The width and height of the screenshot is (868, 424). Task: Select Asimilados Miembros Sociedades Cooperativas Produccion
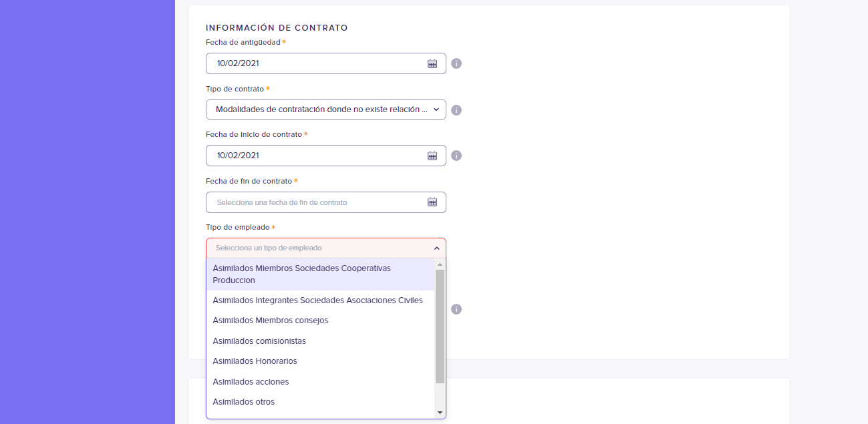tap(321, 274)
